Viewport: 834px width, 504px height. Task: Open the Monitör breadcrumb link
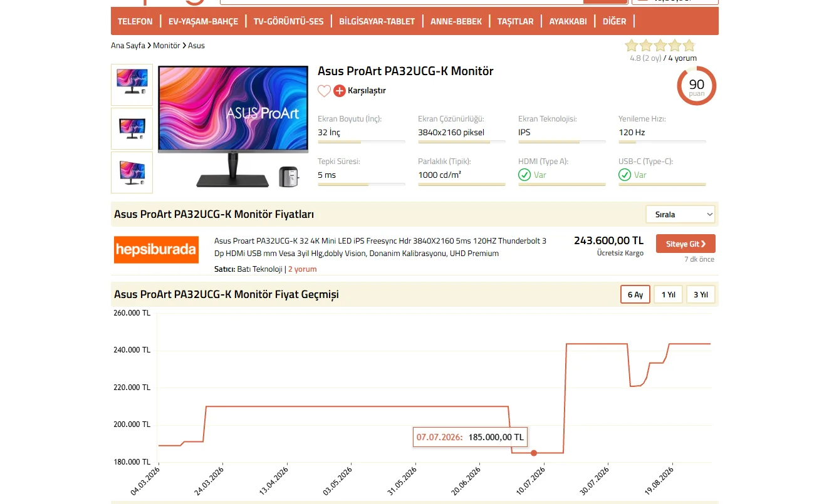[167, 46]
